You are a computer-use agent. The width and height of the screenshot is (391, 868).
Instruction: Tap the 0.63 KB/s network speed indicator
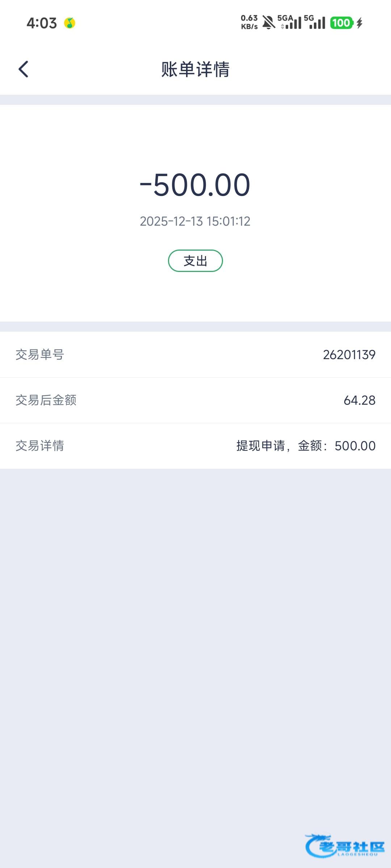click(249, 22)
